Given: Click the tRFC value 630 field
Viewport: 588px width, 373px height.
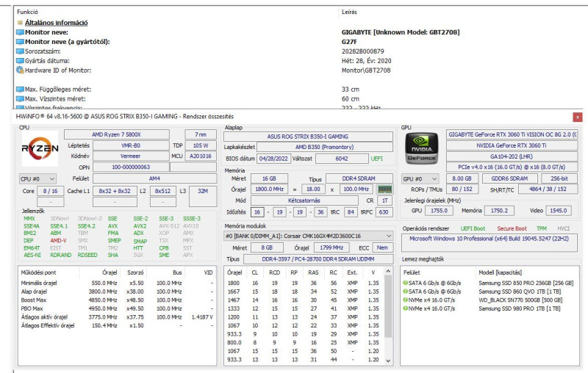Looking at the screenshot, I should click(x=383, y=212).
